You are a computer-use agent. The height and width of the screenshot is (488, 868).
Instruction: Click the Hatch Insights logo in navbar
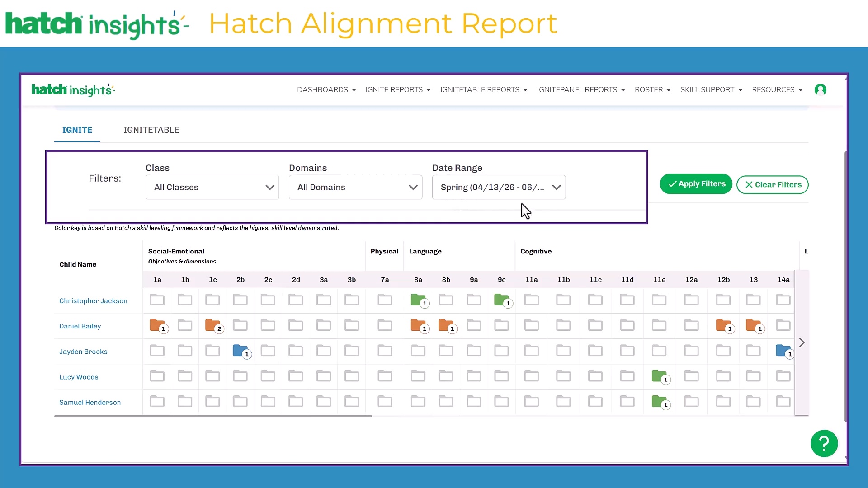74,90
